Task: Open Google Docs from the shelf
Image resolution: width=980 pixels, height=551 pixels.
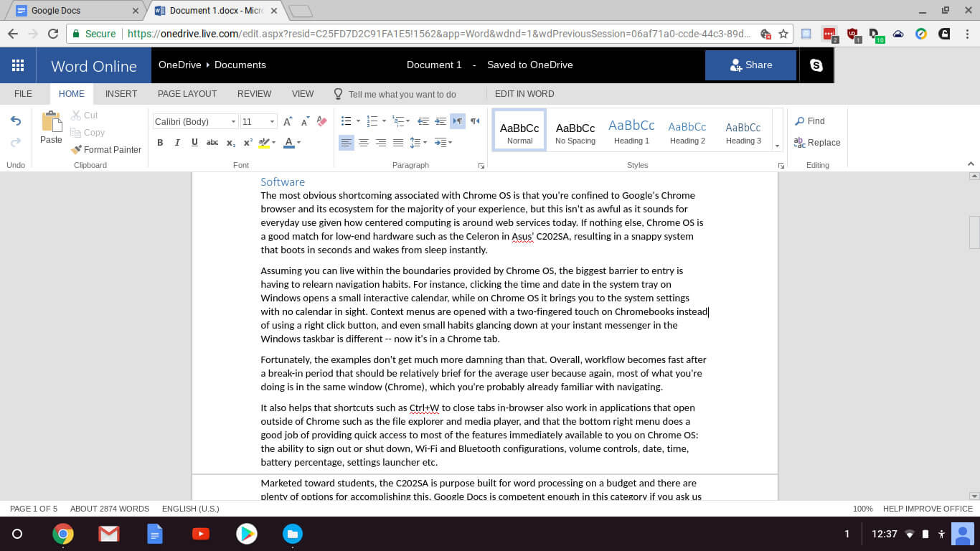Action: click(x=155, y=534)
